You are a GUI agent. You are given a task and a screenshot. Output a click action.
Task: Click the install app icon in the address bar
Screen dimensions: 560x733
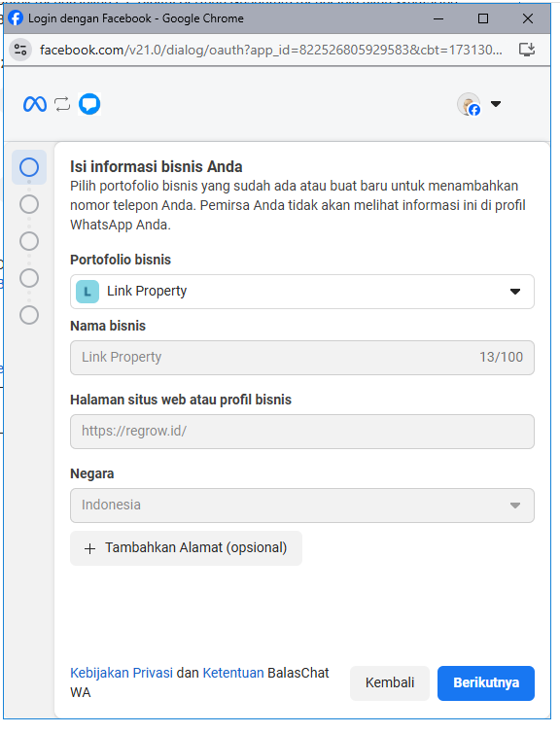click(x=527, y=50)
